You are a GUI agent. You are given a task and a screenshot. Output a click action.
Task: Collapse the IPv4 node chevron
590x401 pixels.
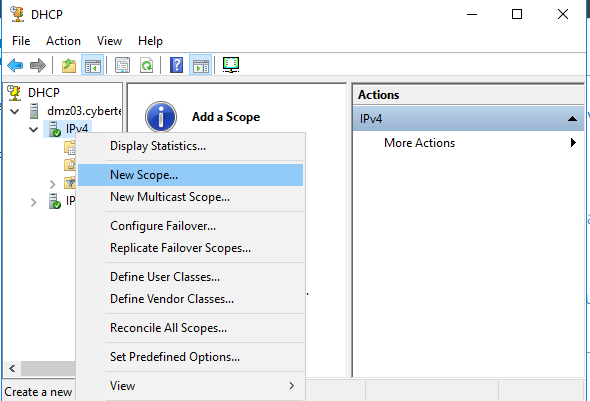[x=33, y=129]
